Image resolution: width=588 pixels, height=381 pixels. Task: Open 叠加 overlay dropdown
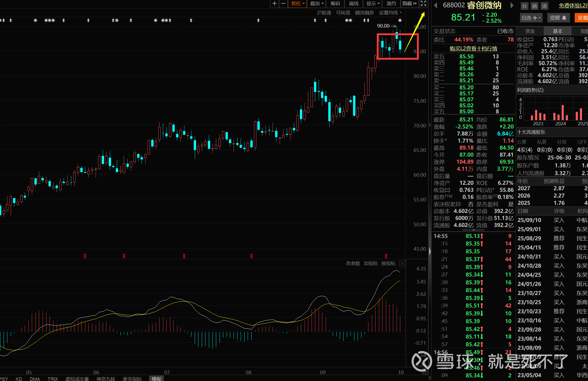point(317,4)
